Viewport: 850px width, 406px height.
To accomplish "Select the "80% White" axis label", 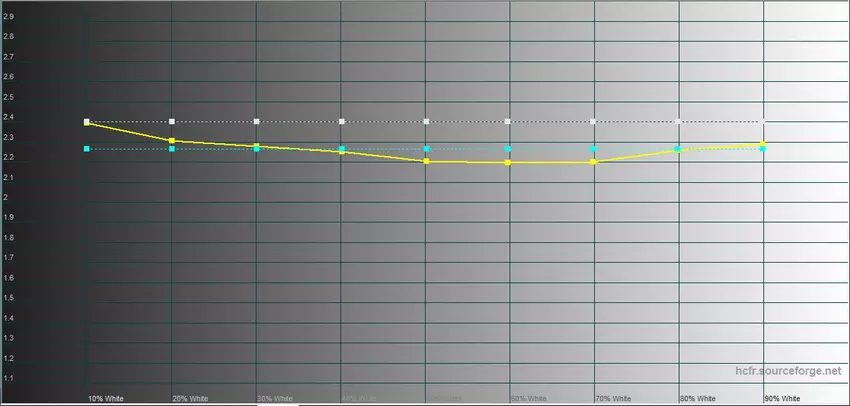I will (697, 398).
